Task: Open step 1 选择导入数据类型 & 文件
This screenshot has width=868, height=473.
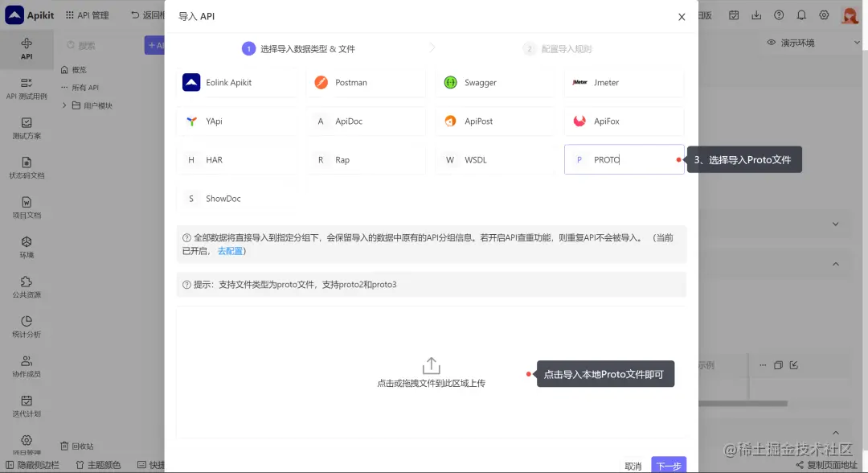Action: (x=298, y=49)
